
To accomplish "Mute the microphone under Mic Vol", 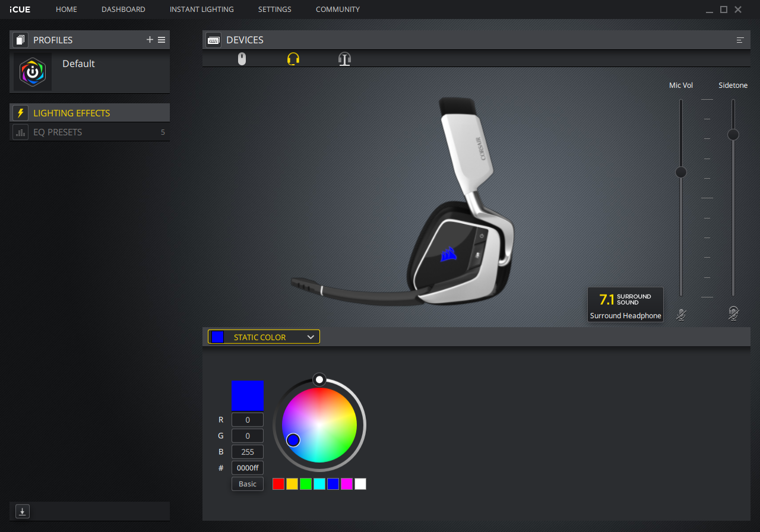I will pos(681,314).
